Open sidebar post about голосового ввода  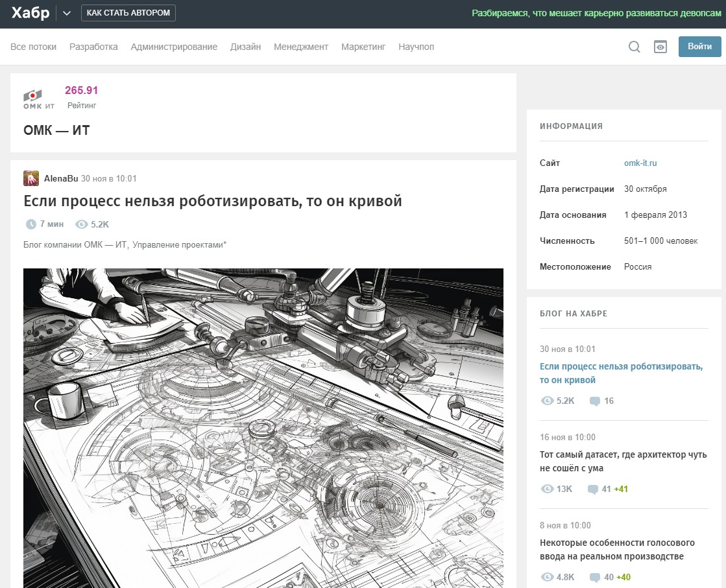point(617,550)
